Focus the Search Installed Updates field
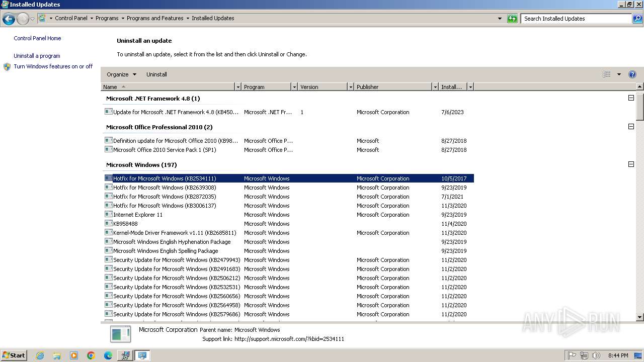 pyautogui.click(x=577, y=19)
